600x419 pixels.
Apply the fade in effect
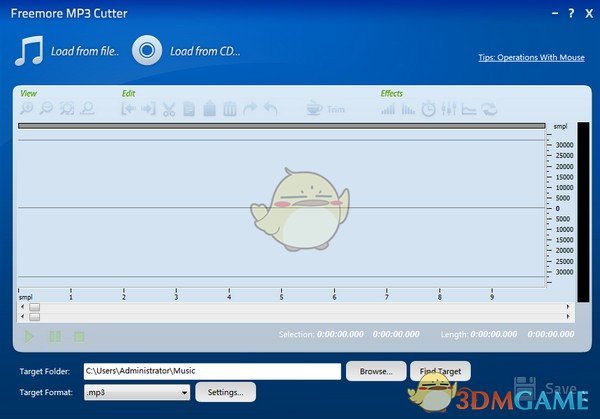(x=388, y=110)
